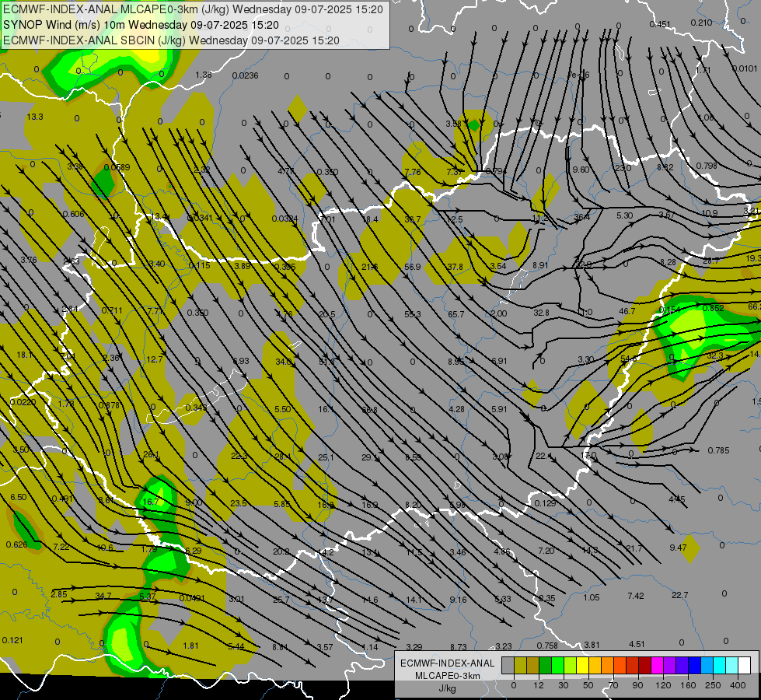Viewport: 761px width, 700px height.
Task: Click the legend title ECMWF-INDEX-ANAL
Action: 448,663
